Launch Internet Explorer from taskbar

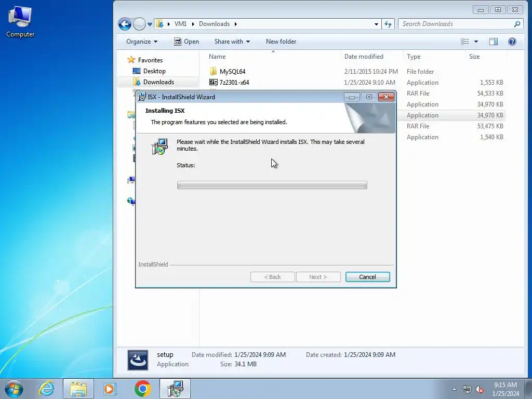tap(46, 389)
